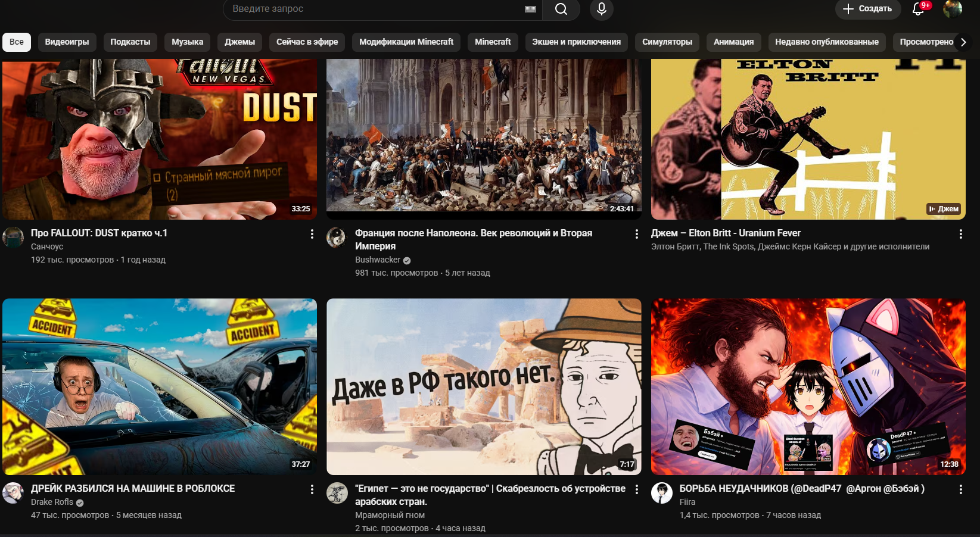Go to Bushwacker channel name
The height and width of the screenshot is (537, 980).
click(378, 260)
